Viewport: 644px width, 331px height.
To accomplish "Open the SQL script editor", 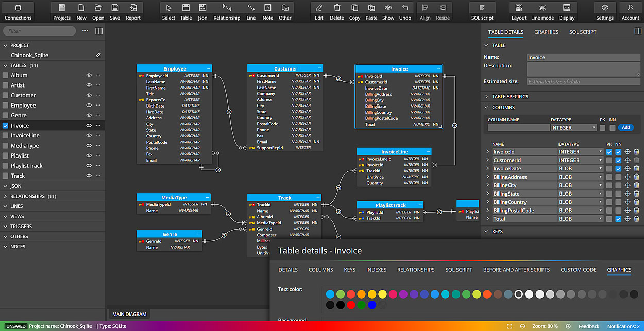I will [x=482, y=10].
